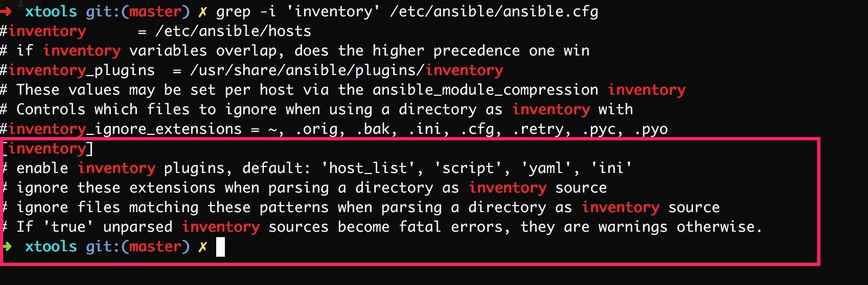868x285 pixels.
Task: Place cursor at the white terminal cursor block
Action: pyautogui.click(x=220, y=247)
